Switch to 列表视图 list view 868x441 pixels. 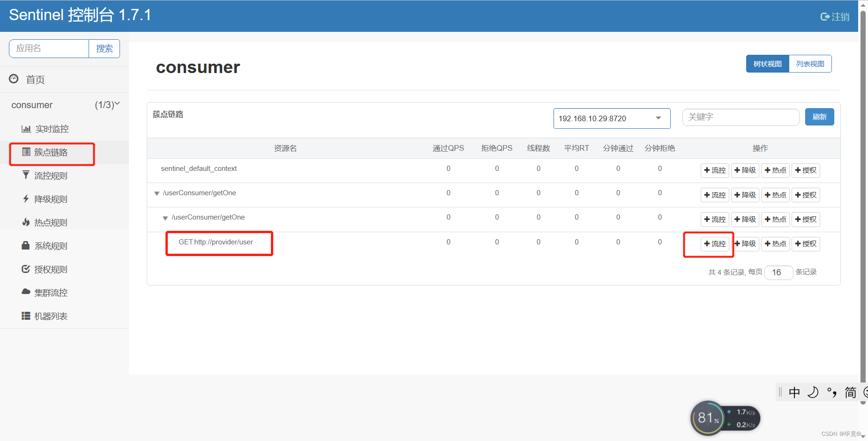810,64
